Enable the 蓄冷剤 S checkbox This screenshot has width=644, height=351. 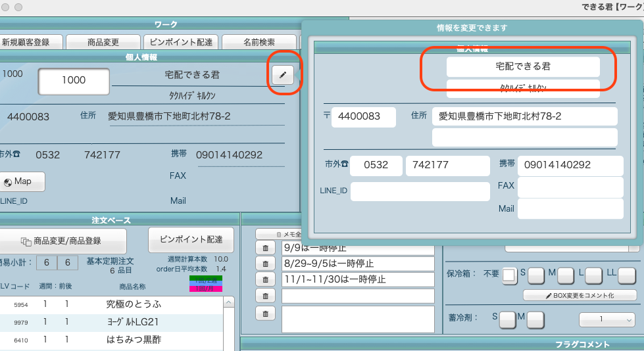[507, 319]
